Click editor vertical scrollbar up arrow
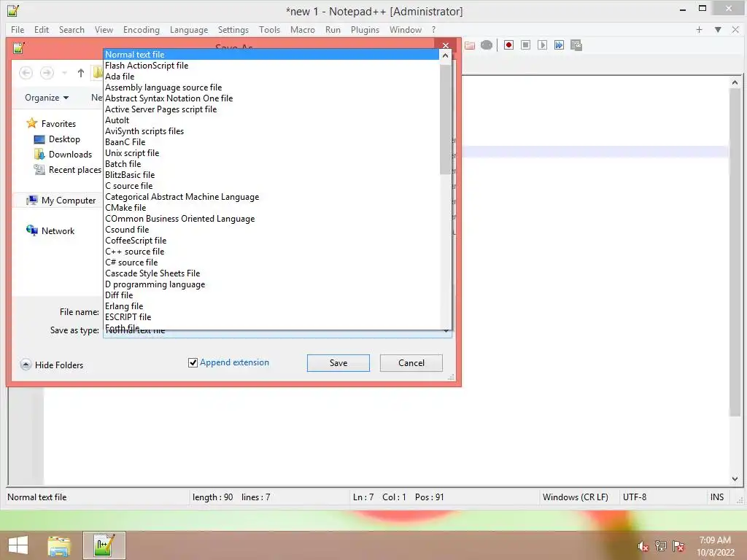Screen dimensions: 747x560 click(x=735, y=82)
